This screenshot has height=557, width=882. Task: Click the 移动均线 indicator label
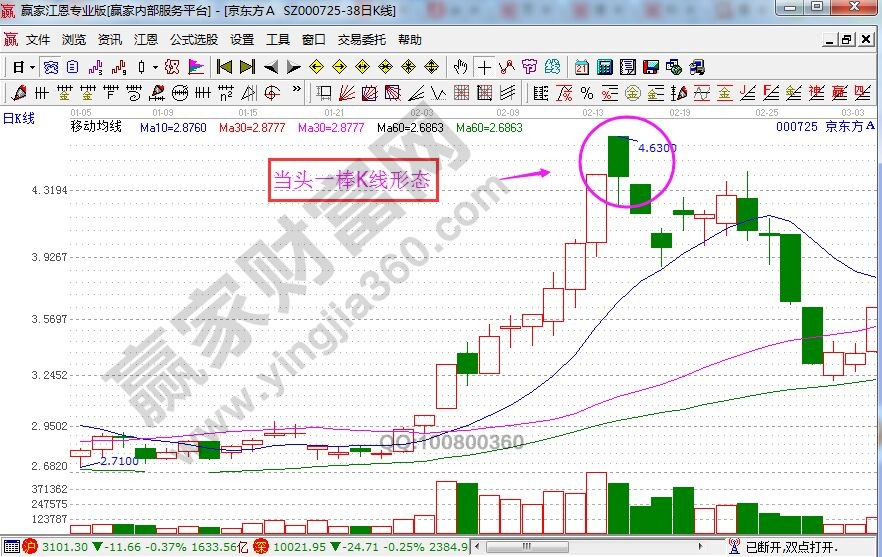(96, 127)
